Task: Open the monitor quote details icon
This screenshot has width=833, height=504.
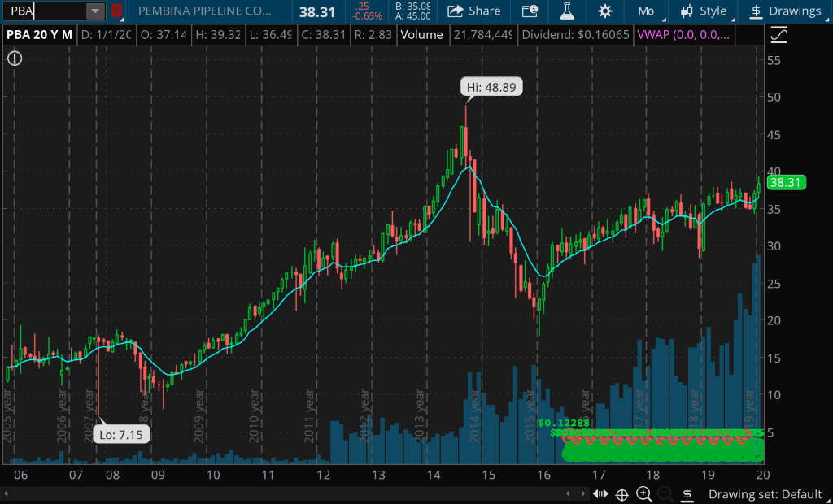Action: pos(530,11)
